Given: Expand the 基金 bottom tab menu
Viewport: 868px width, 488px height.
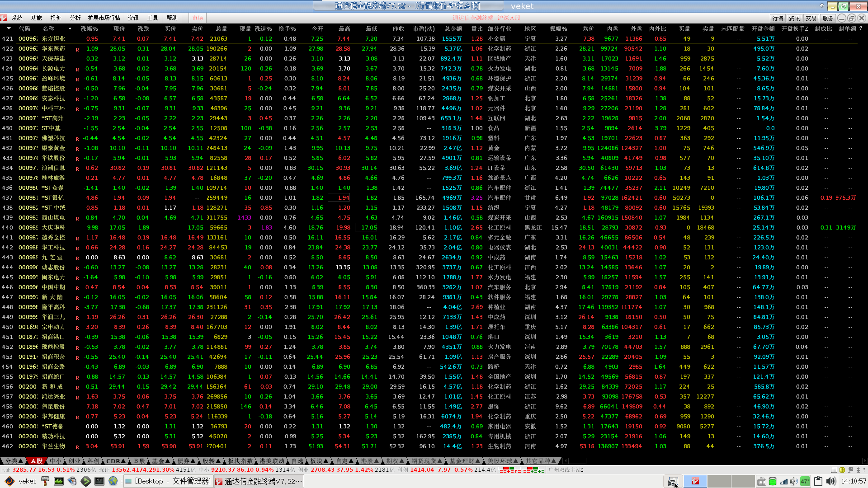Looking at the screenshot, I should click(x=160, y=461).
